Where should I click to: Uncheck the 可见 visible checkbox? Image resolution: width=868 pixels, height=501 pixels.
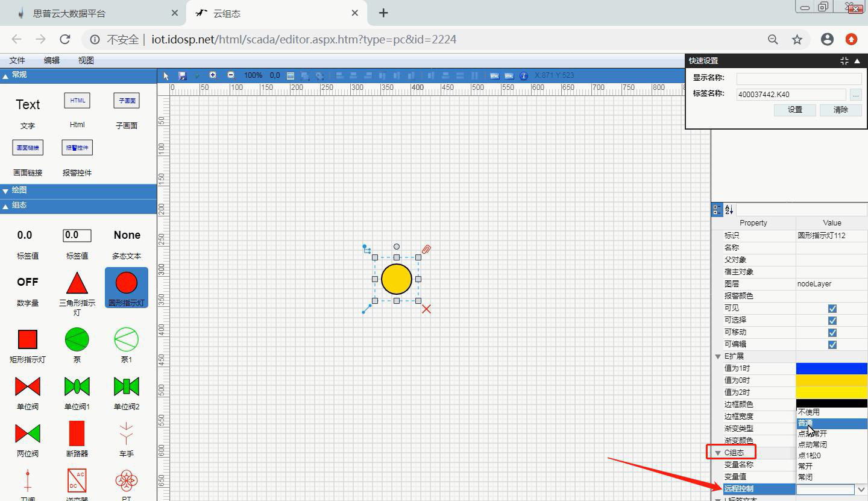tap(832, 308)
